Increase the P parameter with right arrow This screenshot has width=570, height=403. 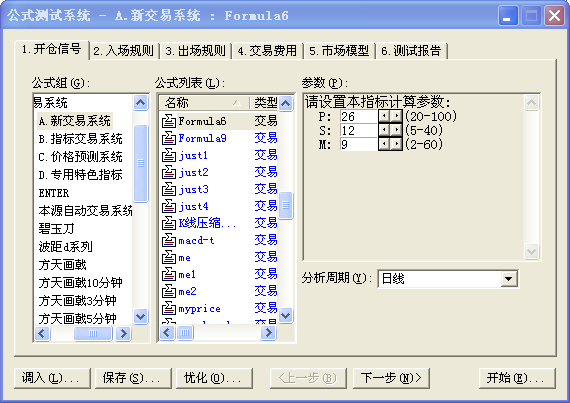coord(396,116)
